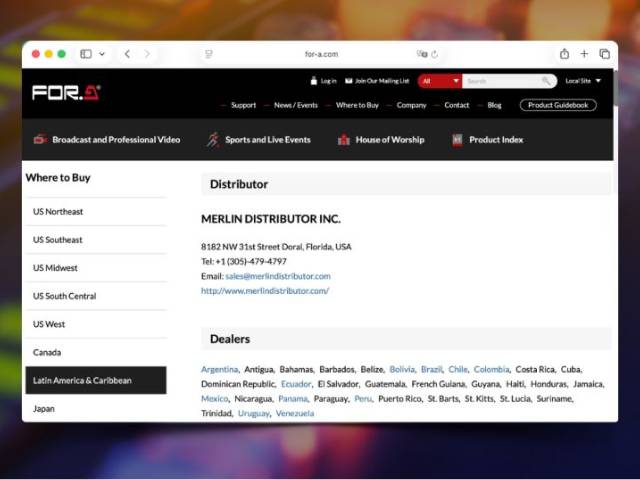Open the Contact menu item
The width and height of the screenshot is (640, 480).
[x=457, y=105]
